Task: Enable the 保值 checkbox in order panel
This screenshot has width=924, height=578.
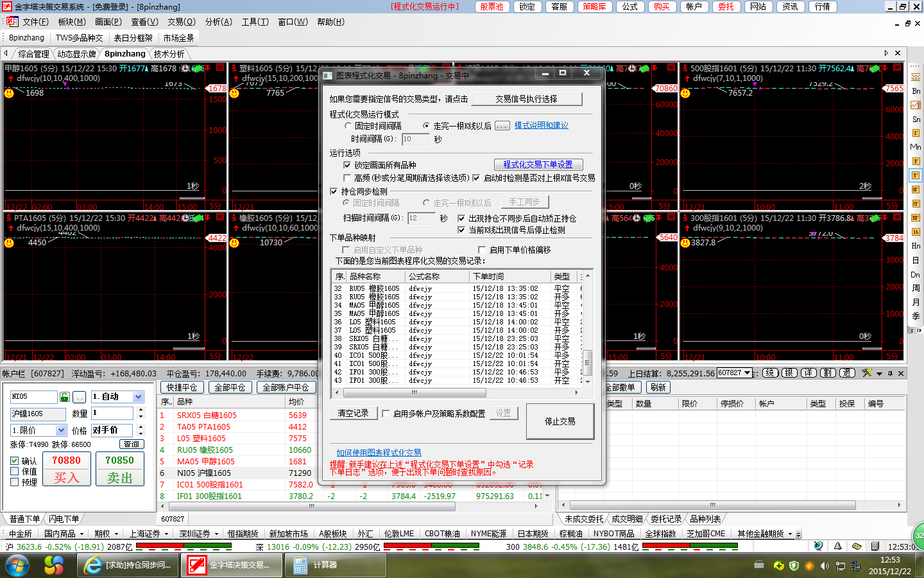Action: tap(15, 471)
